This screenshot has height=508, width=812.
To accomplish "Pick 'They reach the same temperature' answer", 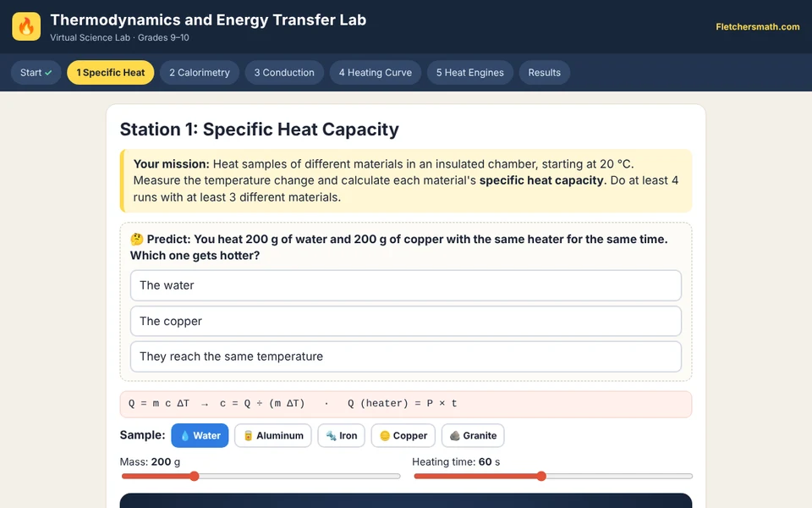I will (x=405, y=356).
